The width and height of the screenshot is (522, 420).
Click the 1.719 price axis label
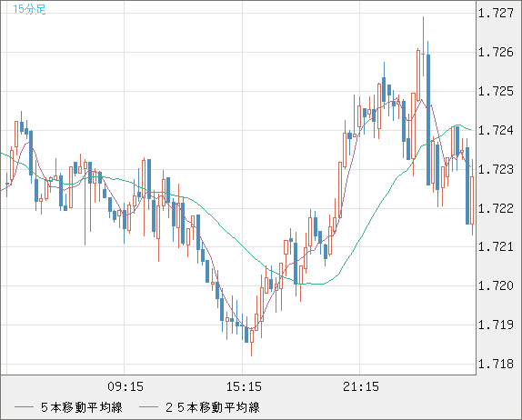496,325
